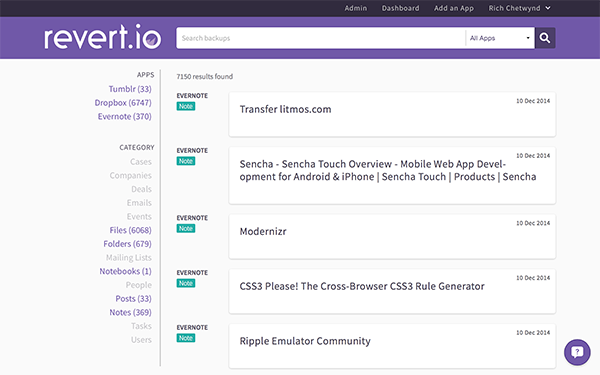Select the Posts (33) category
This screenshot has height=375, width=600.
(x=134, y=298)
